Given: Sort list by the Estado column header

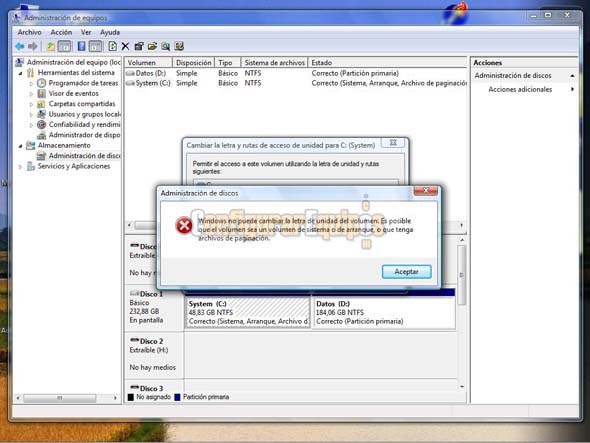Looking at the screenshot, I should pos(387,62).
